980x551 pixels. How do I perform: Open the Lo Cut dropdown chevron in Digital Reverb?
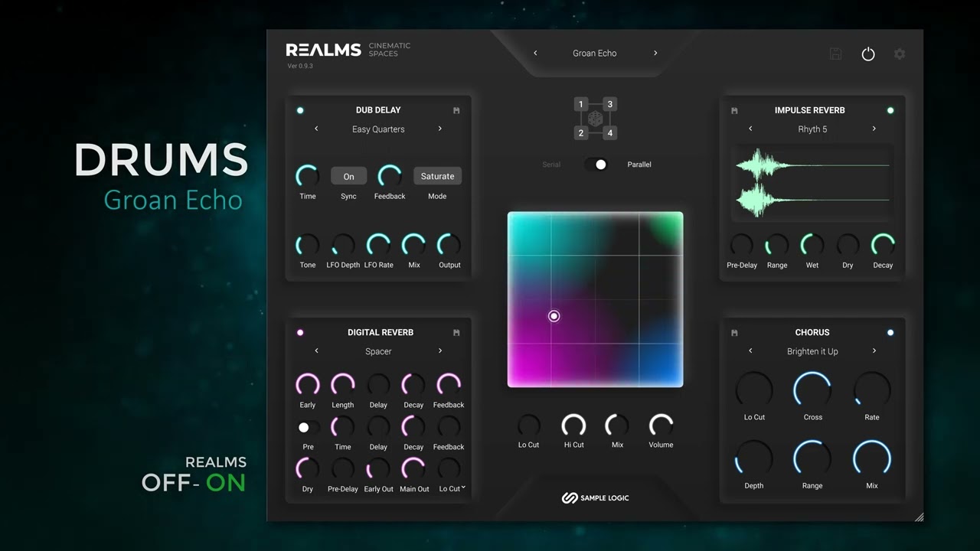click(x=463, y=487)
